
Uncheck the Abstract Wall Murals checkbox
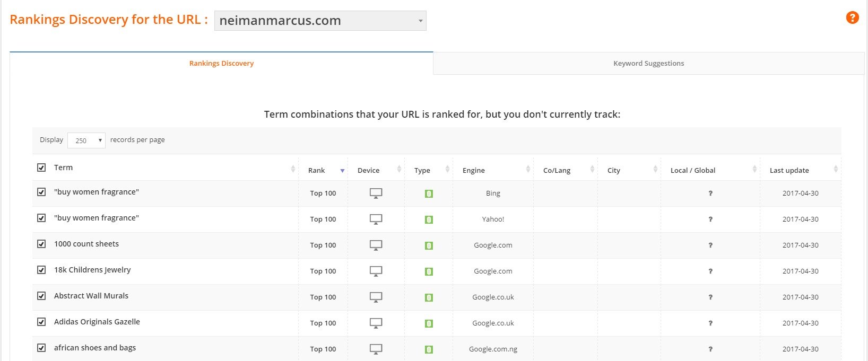pyautogui.click(x=41, y=296)
